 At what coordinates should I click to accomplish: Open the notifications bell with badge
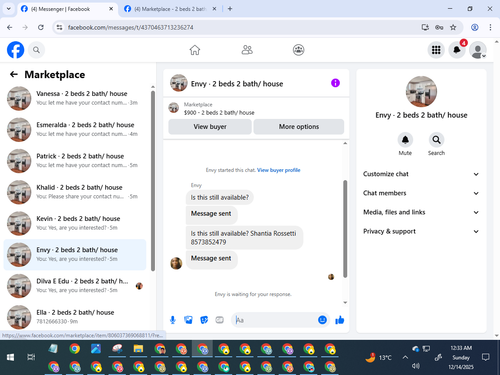coord(457,50)
